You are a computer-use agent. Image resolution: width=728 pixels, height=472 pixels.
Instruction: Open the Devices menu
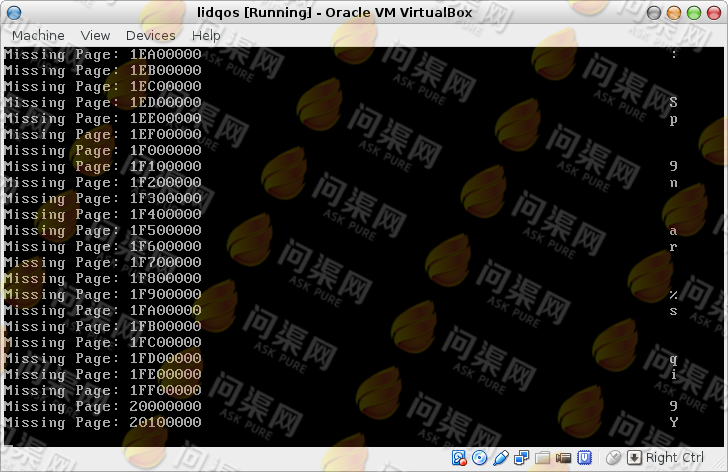(150, 35)
